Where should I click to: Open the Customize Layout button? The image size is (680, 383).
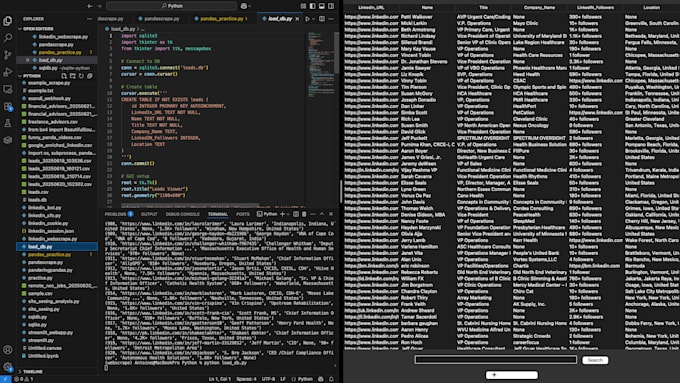[303, 6]
